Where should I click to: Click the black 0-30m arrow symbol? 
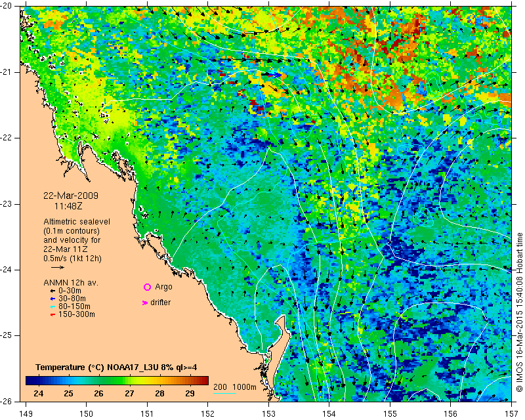(x=52, y=291)
